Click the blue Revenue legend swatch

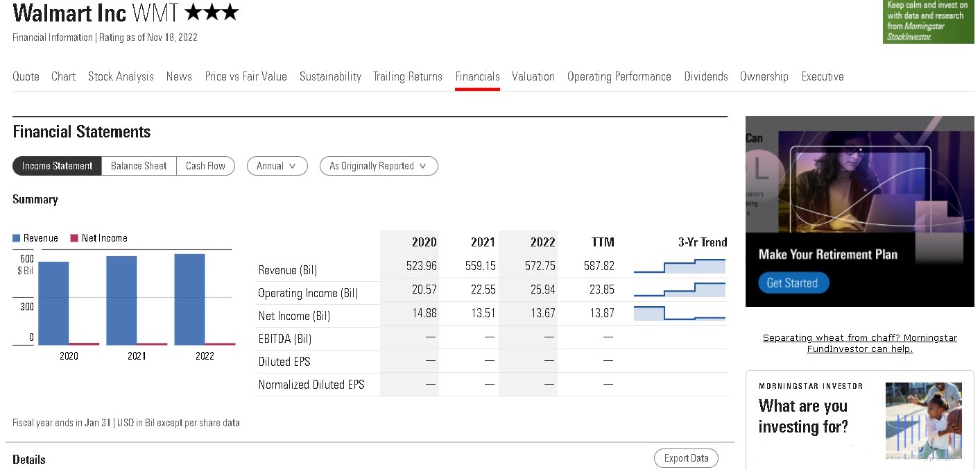tap(17, 238)
